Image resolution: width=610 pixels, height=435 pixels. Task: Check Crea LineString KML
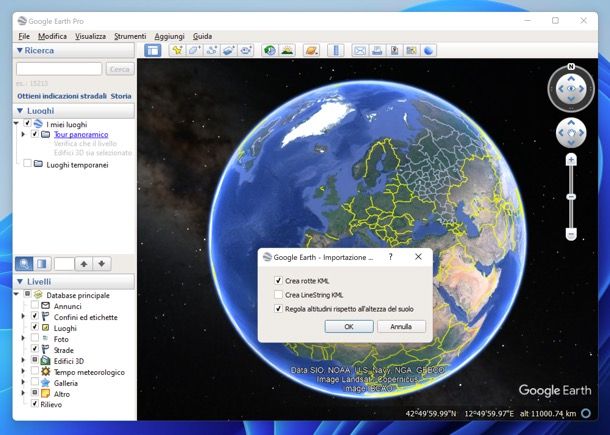coord(278,295)
